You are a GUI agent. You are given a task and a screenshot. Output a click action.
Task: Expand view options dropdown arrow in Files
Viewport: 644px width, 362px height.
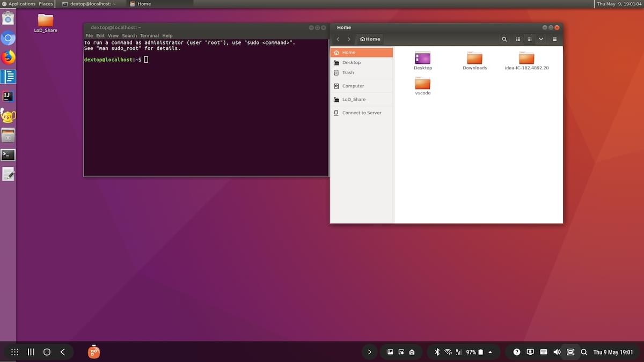point(541,39)
